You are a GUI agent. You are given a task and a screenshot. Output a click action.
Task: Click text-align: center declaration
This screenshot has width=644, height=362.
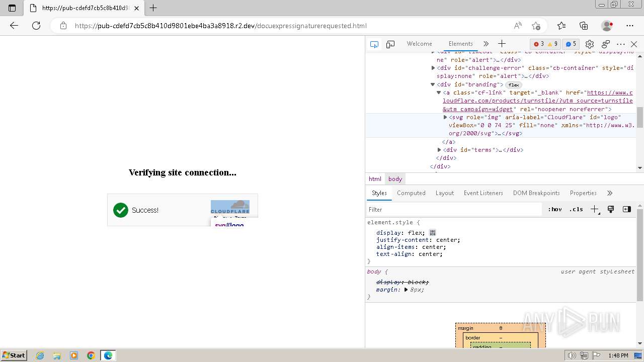(x=410, y=254)
